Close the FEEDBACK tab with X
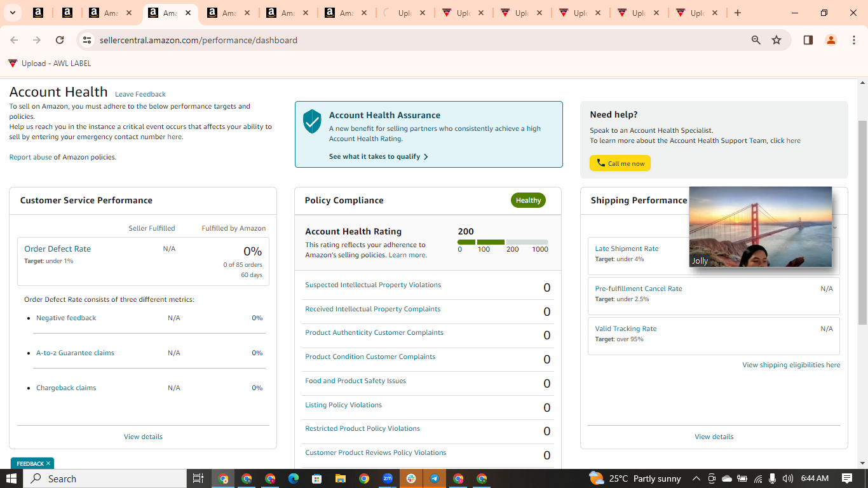 48,464
